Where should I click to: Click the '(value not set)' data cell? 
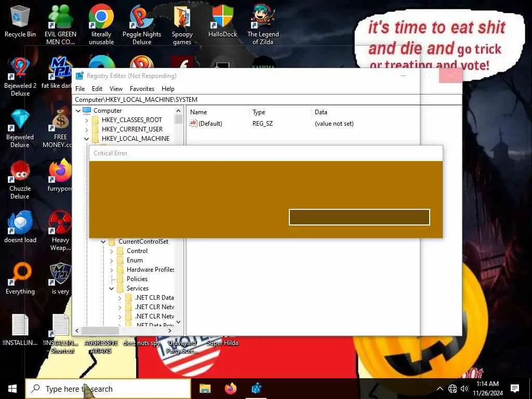pyautogui.click(x=334, y=124)
